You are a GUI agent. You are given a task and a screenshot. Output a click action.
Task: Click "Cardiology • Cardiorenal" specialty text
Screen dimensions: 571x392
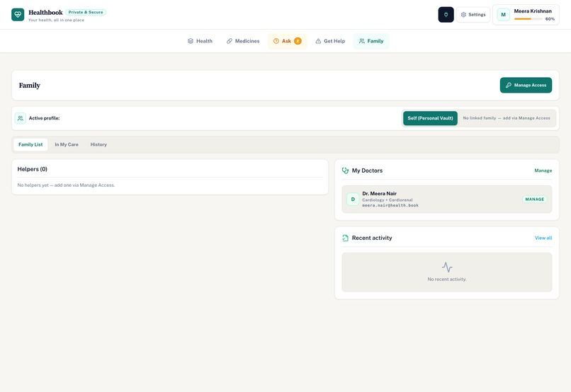pos(387,200)
